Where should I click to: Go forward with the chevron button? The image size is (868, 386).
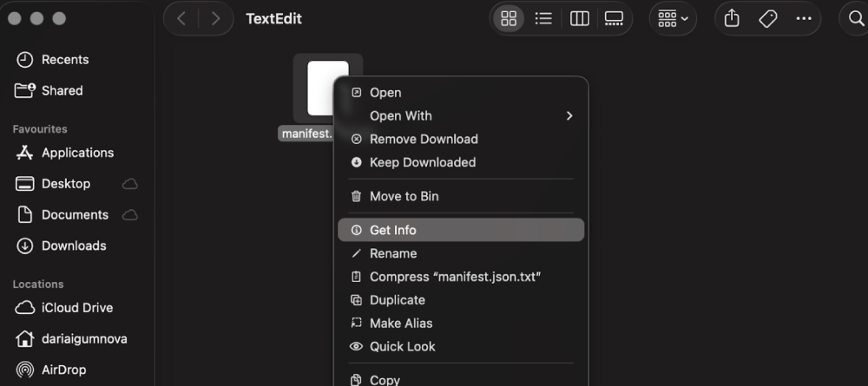click(215, 18)
